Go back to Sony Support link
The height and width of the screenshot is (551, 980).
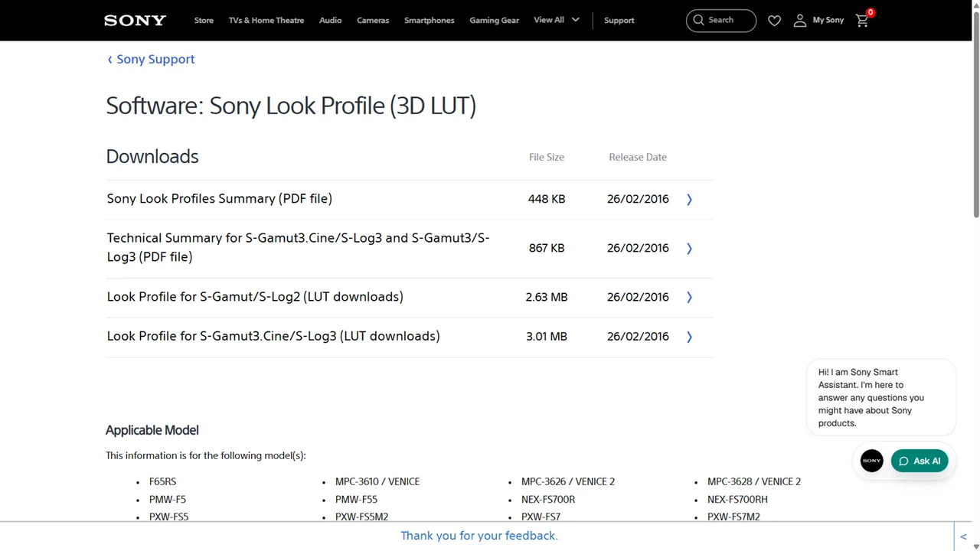pos(151,59)
